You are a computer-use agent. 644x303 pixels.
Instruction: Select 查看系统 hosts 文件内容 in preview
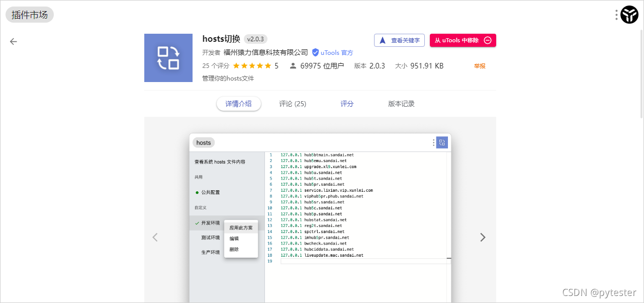point(220,162)
